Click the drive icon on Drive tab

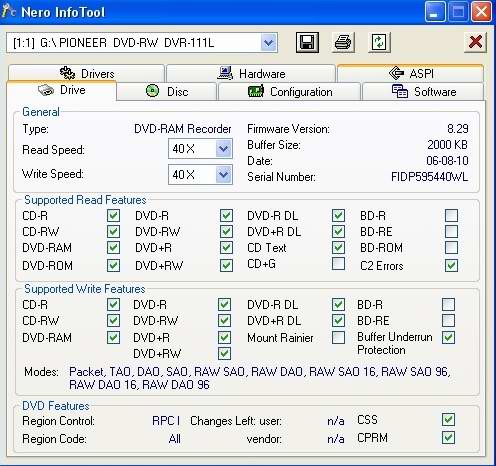point(46,90)
